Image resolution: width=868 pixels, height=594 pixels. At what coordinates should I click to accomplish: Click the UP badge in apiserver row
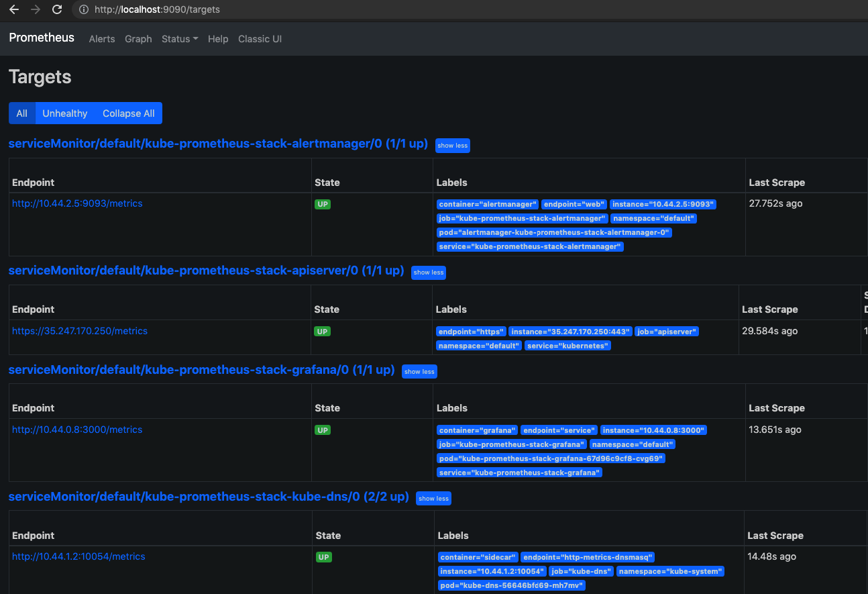coord(323,332)
